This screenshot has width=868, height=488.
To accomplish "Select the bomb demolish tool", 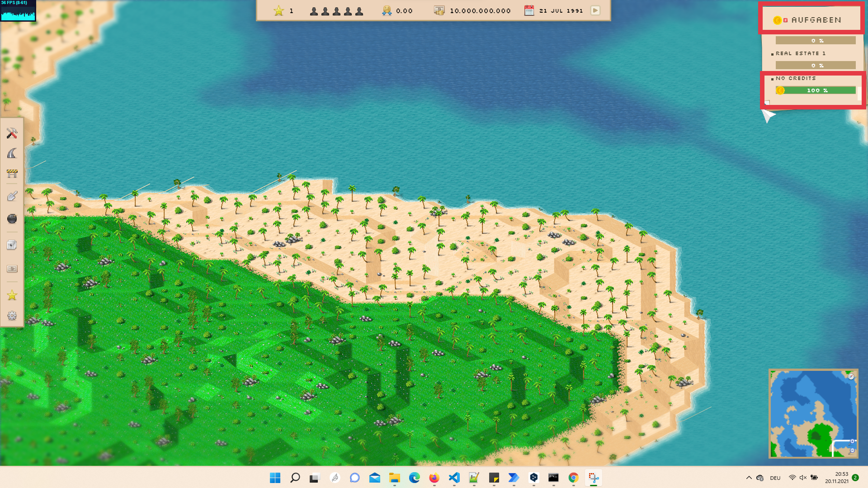I will coord(12,219).
